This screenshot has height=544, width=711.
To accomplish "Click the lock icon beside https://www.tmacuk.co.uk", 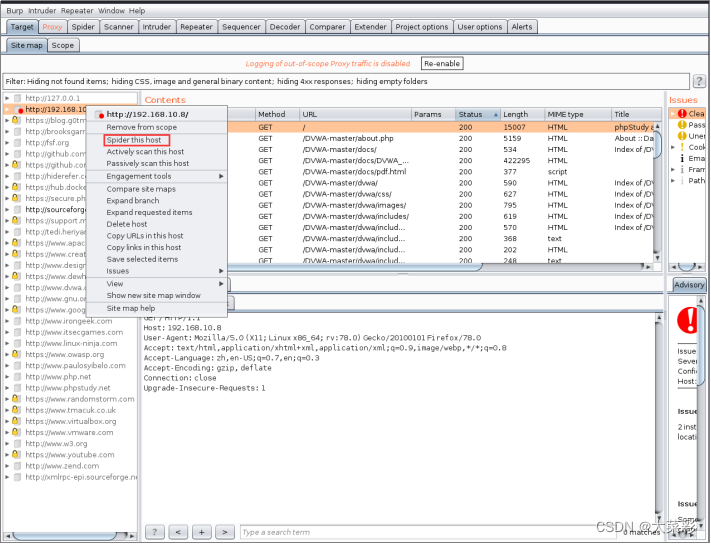I will click(x=16, y=410).
